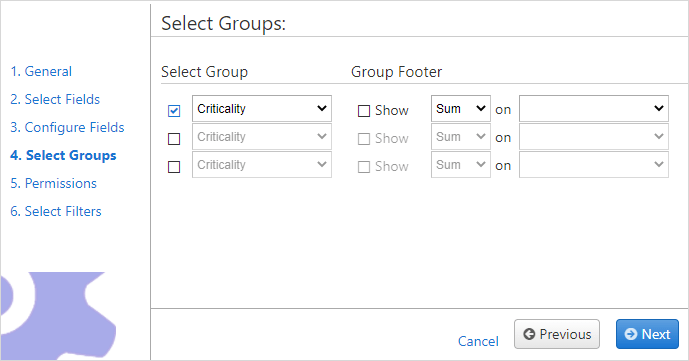Viewport: 689px width, 361px height.
Task: Select the 4. Select Groups step
Action: 63,155
